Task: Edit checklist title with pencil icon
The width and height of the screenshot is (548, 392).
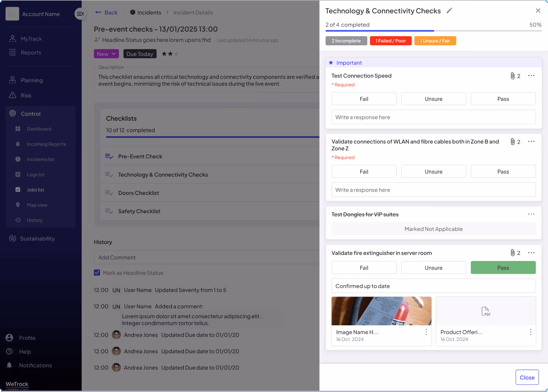Action: coord(449,11)
